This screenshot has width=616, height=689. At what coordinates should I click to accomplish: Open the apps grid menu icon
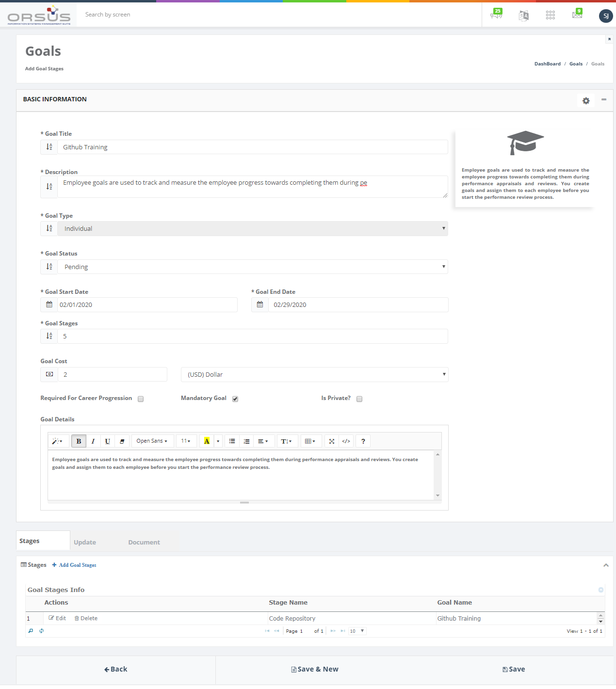pyautogui.click(x=550, y=16)
